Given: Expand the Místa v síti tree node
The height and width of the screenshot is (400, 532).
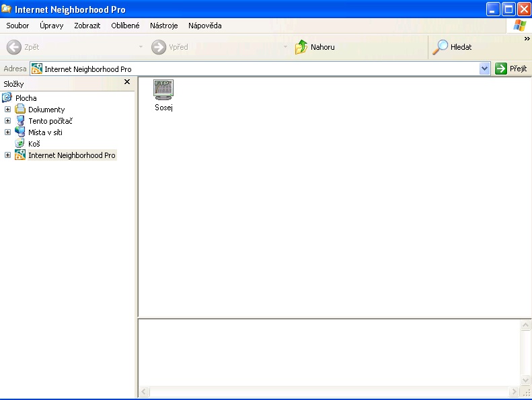Looking at the screenshot, I should click(x=7, y=132).
